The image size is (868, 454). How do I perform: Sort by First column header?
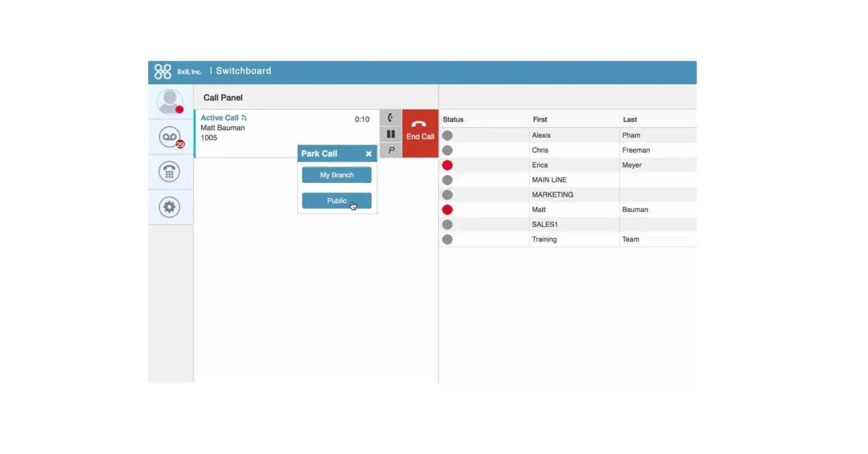(x=540, y=119)
